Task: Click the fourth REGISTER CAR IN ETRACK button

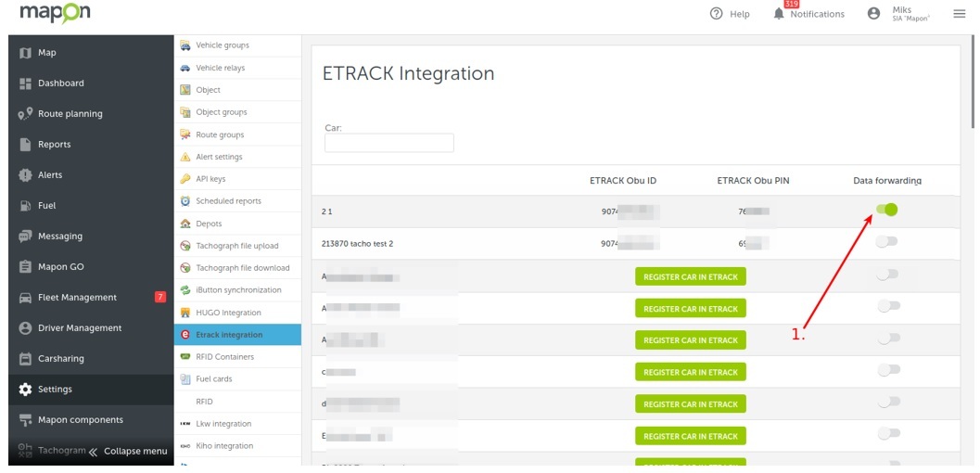Action: [691, 373]
